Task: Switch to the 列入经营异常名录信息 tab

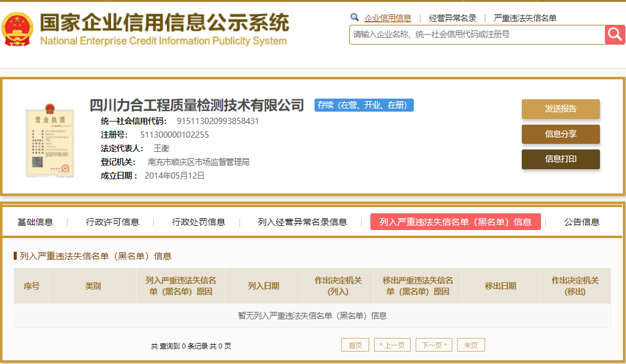Action: pos(302,222)
